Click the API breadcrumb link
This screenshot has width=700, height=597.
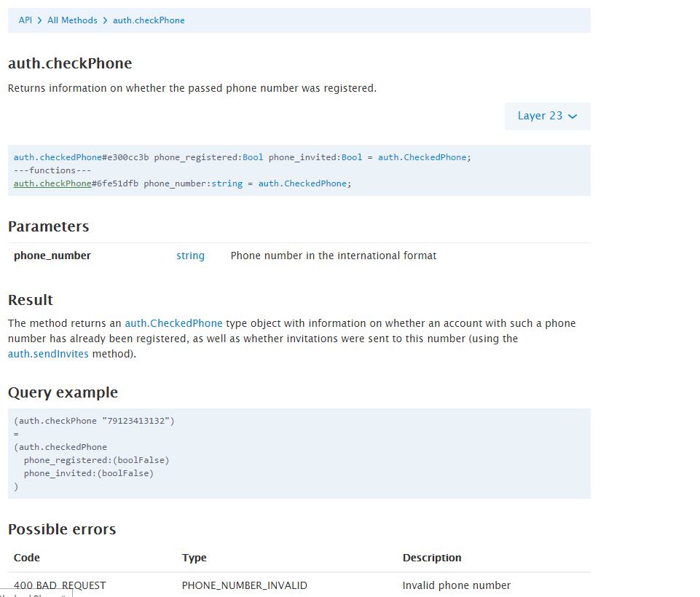(x=25, y=20)
